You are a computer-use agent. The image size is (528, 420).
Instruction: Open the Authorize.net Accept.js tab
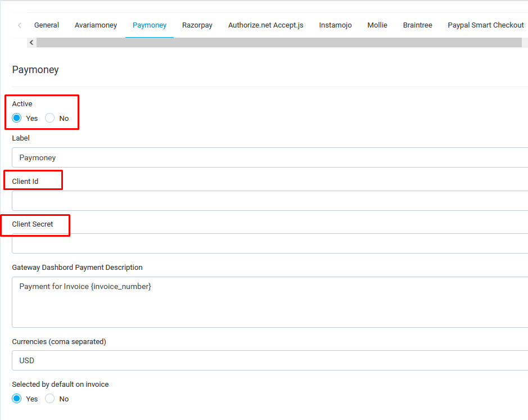tap(265, 25)
